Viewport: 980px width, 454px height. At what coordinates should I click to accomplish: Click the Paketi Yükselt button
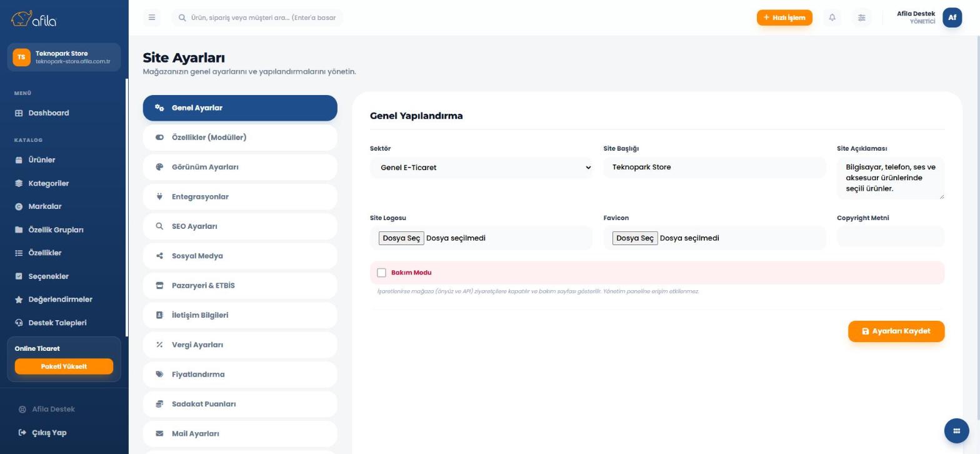click(64, 366)
